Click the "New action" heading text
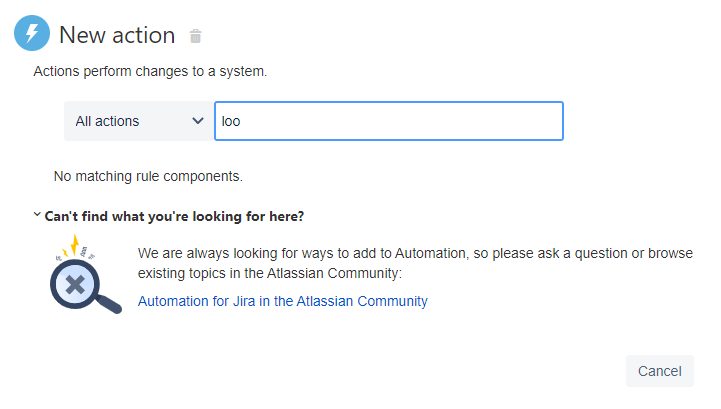Image resolution: width=721 pixels, height=409 pixels. pos(117,35)
